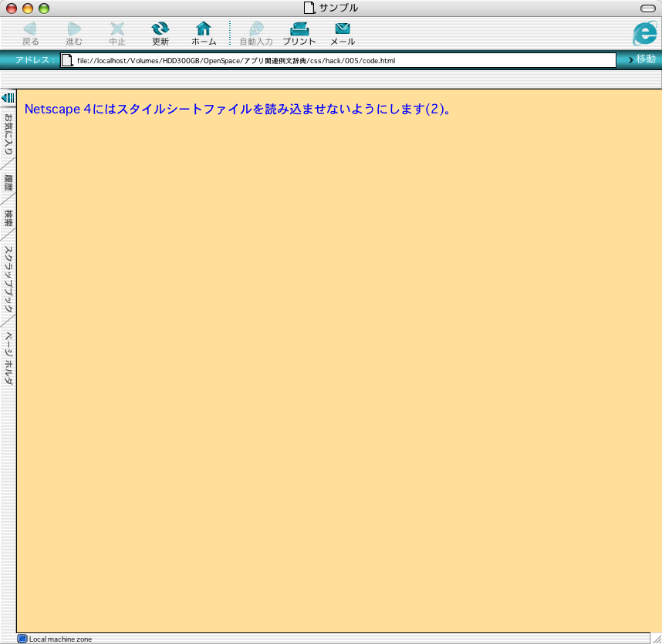Open the Page Holder (ページ ホルダ) tab
662x644 pixels.
[x=8, y=359]
